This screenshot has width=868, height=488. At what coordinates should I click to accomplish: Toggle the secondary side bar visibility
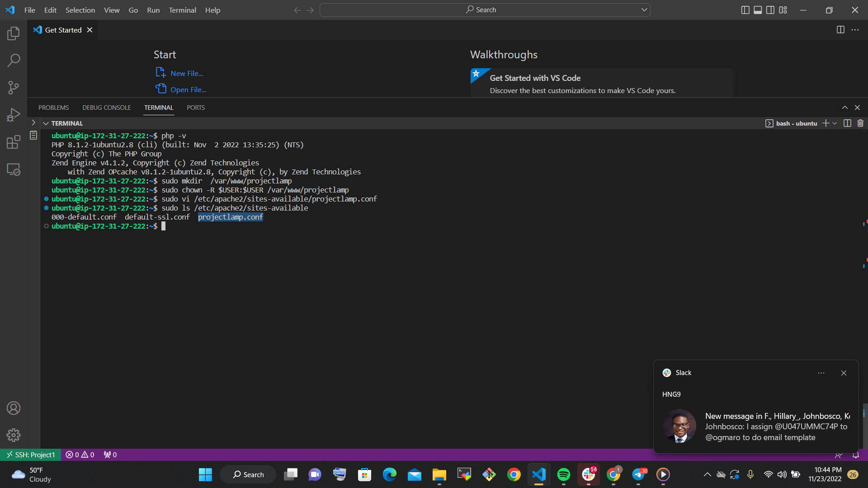(x=770, y=9)
